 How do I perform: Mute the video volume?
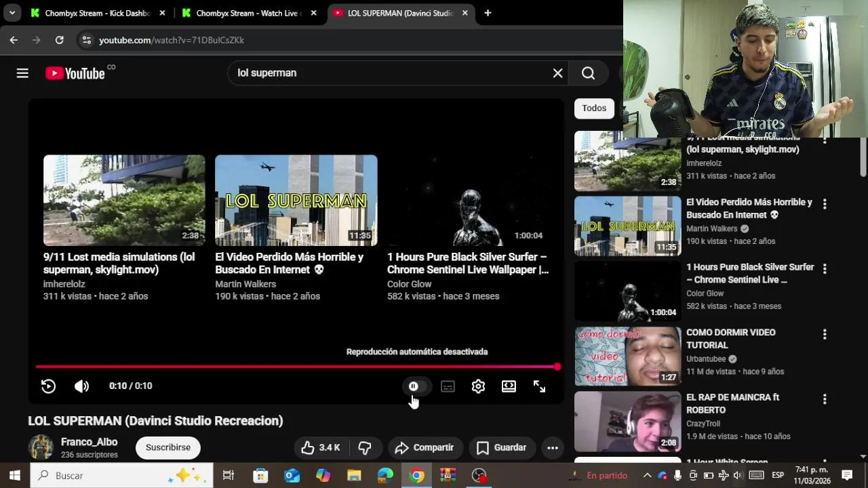click(81, 386)
